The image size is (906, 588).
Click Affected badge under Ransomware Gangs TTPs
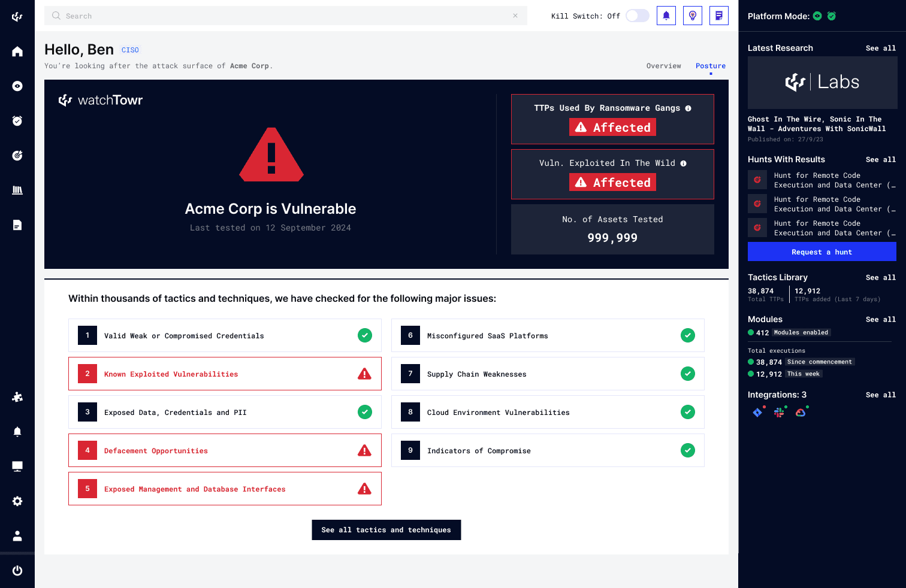[612, 127]
